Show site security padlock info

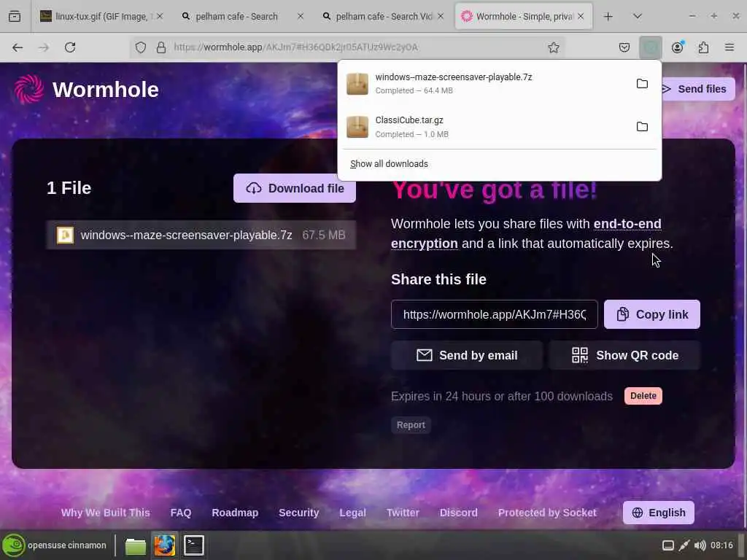point(161,47)
